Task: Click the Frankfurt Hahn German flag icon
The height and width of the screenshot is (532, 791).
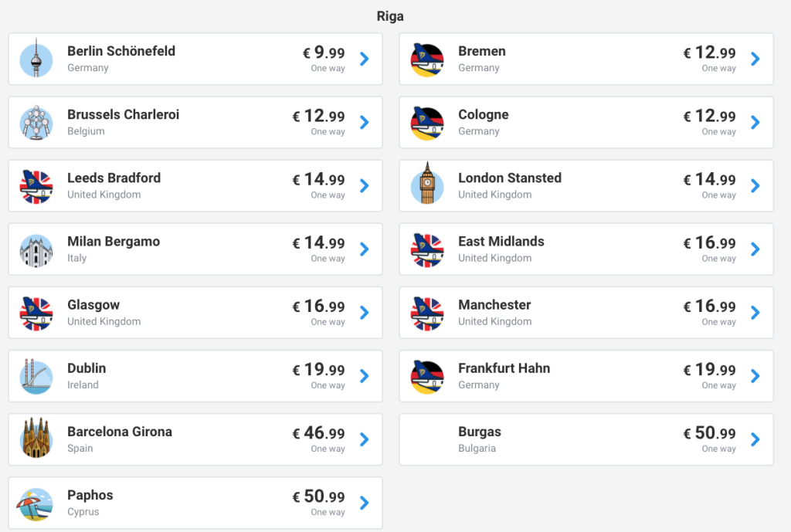Action: (x=427, y=376)
